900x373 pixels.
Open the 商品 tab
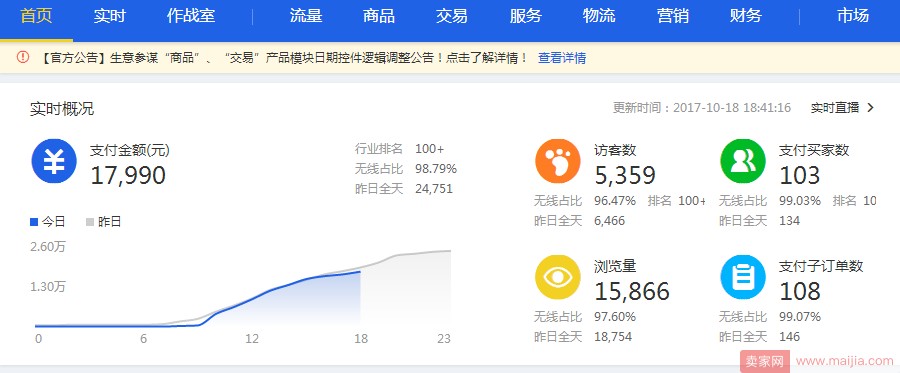click(x=379, y=15)
